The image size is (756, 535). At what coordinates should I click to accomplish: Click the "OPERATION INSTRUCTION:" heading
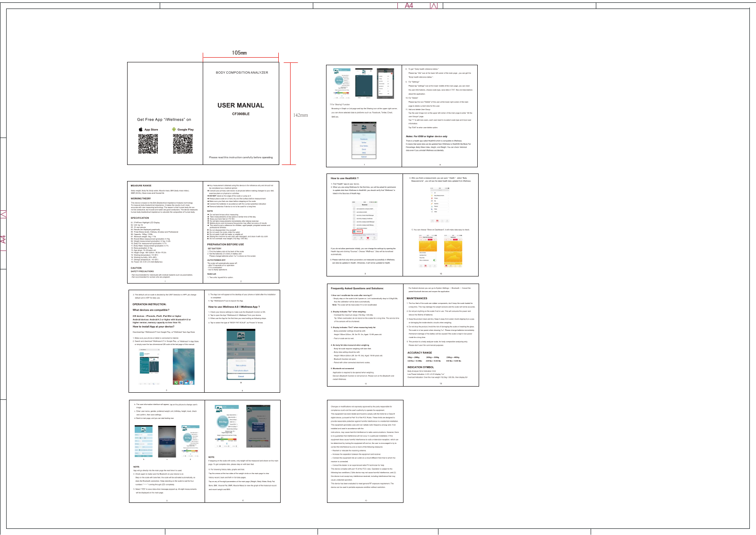point(149,304)
